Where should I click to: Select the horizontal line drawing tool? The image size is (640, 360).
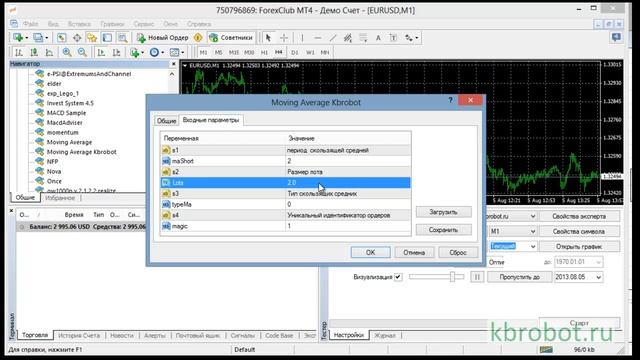(x=318, y=38)
